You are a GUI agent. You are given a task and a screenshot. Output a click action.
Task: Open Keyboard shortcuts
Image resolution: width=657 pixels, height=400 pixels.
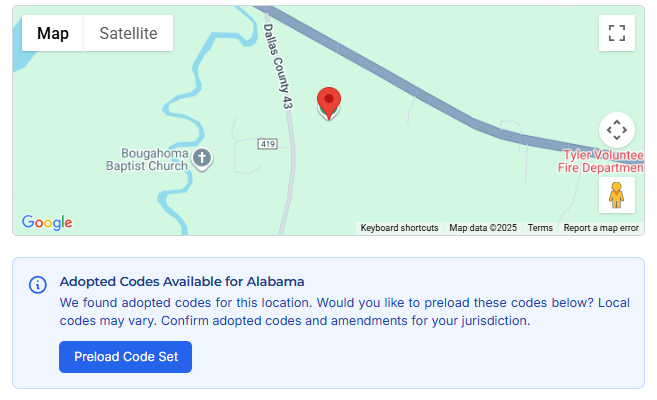point(399,228)
